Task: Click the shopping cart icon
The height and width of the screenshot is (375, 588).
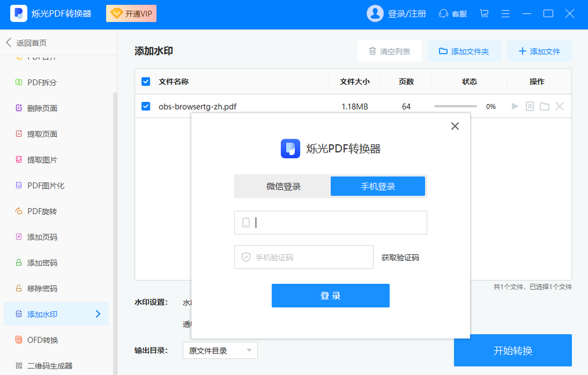Action: pos(484,14)
